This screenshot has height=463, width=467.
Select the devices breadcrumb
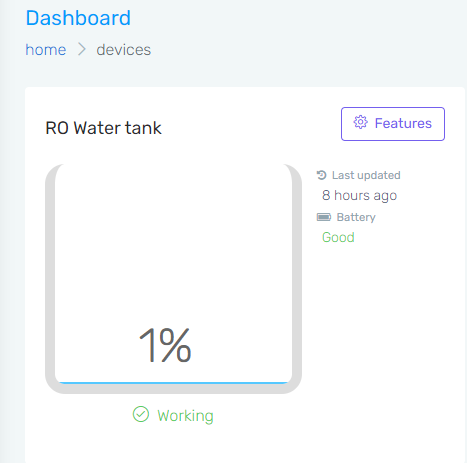(124, 50)
